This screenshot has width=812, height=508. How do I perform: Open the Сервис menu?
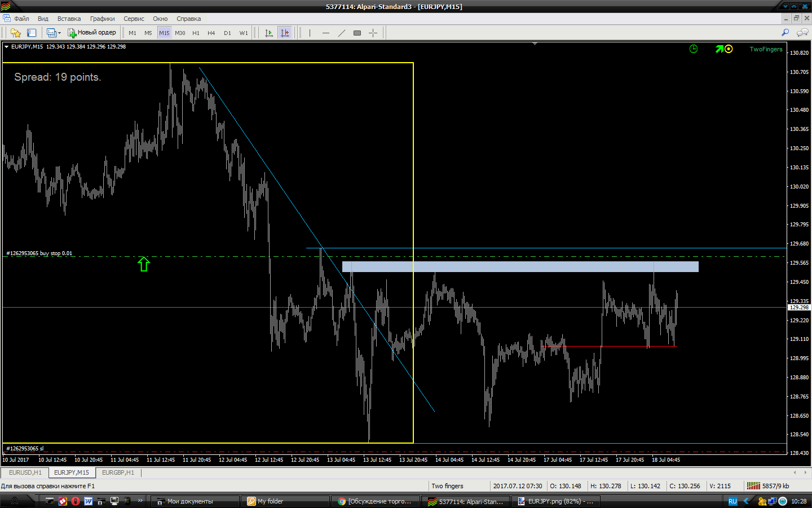[134, 19]
